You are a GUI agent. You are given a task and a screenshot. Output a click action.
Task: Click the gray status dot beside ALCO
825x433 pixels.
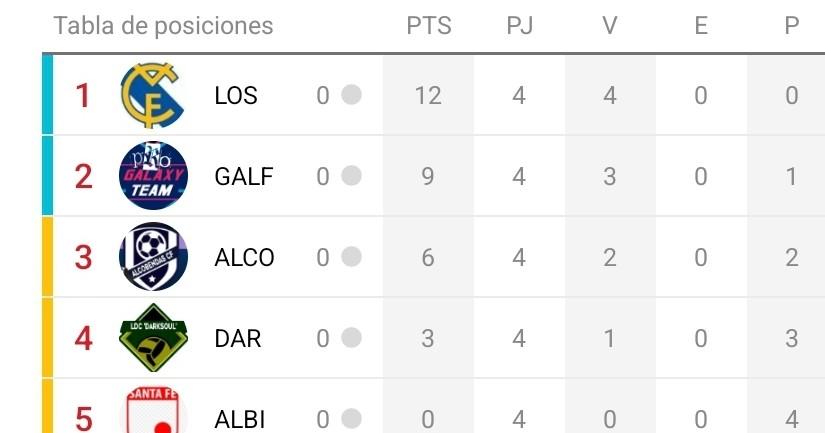coord(351,257)
